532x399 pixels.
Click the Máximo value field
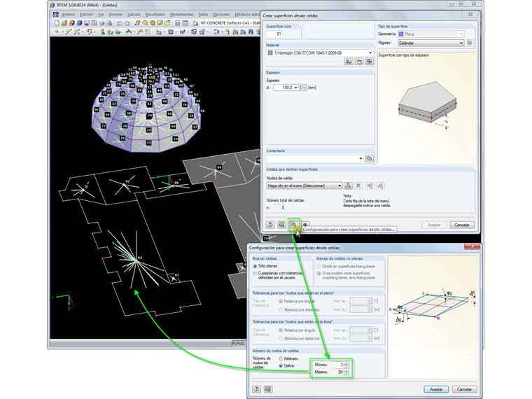tap(339, 372)
